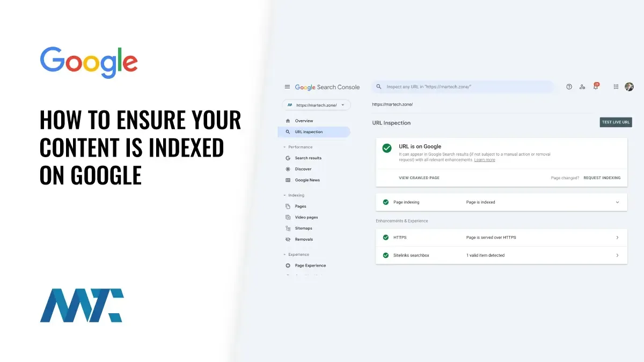
Task: Click the Google News icon in sidebar
Action: (x=288, y=180)
